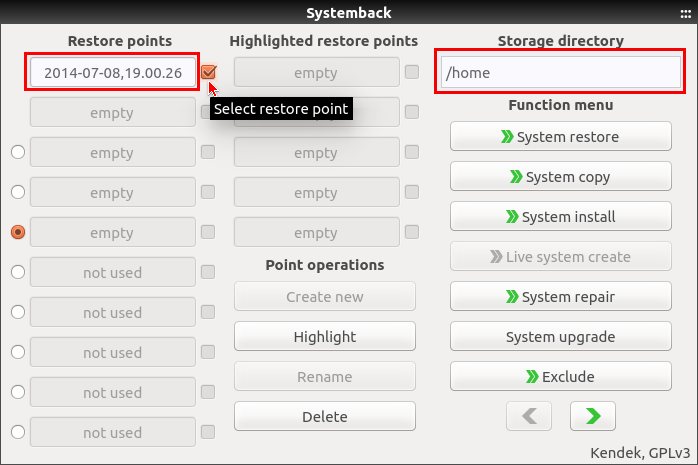
Task: Click System upgrade button
Action: (560, 337)
